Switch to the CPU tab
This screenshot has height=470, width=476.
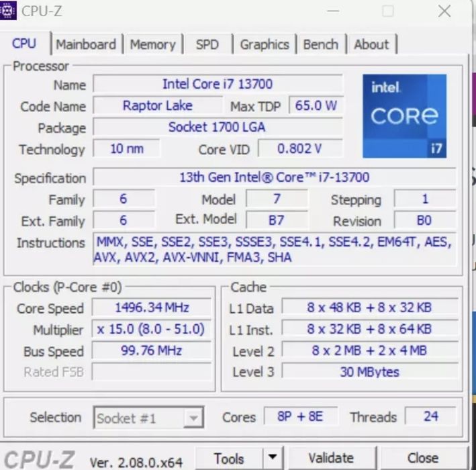[x=24, y=44]
